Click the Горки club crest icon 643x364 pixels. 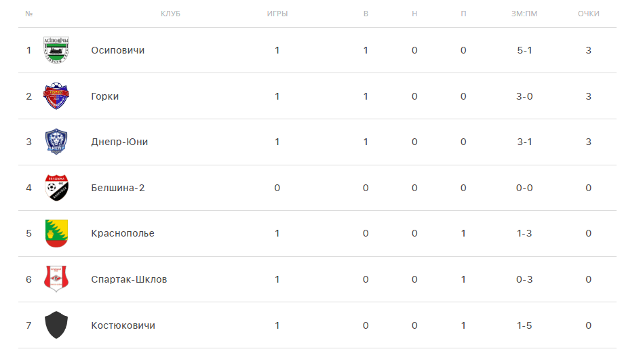(x=56, y=96)
